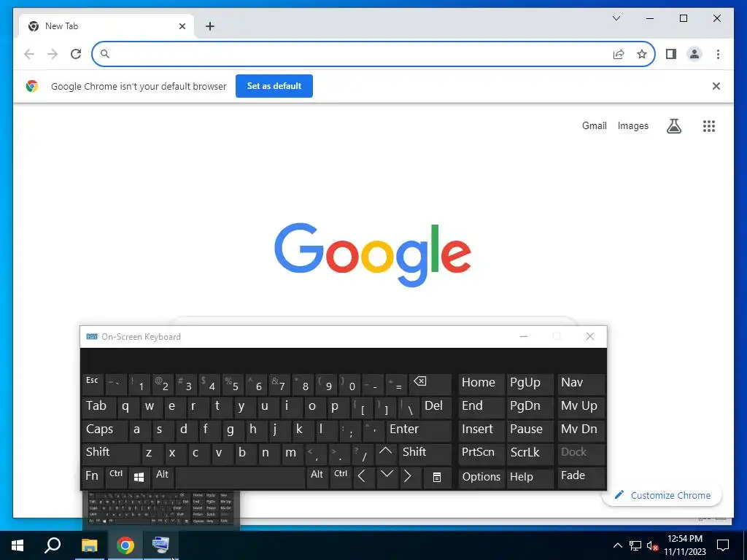The image size is (747, 560).
Task: Go back in Chrome history
Action: 29,54
